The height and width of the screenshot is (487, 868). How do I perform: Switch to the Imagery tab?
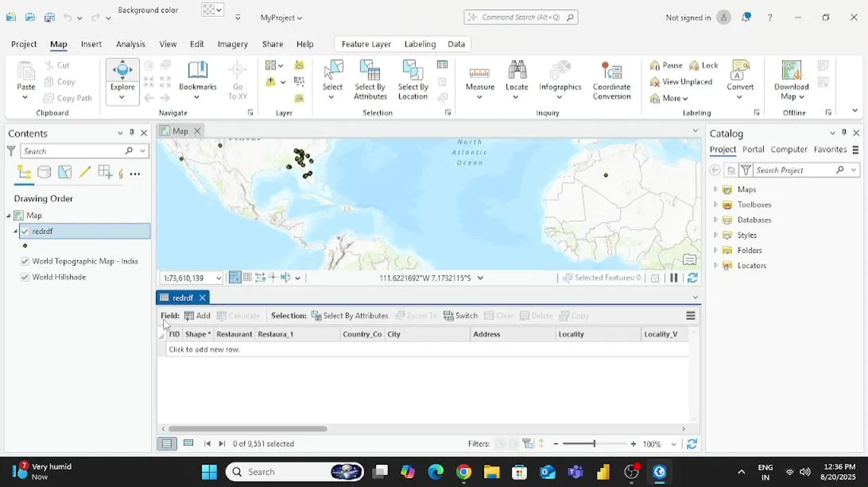[233, 44]
